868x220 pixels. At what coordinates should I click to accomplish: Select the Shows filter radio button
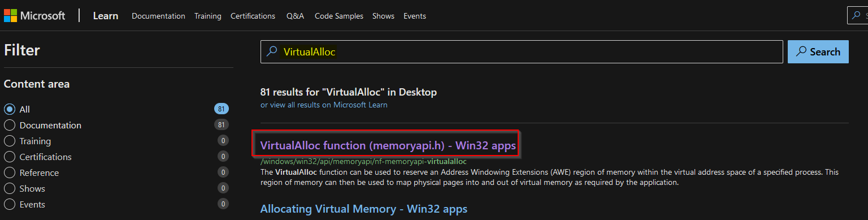9,188
